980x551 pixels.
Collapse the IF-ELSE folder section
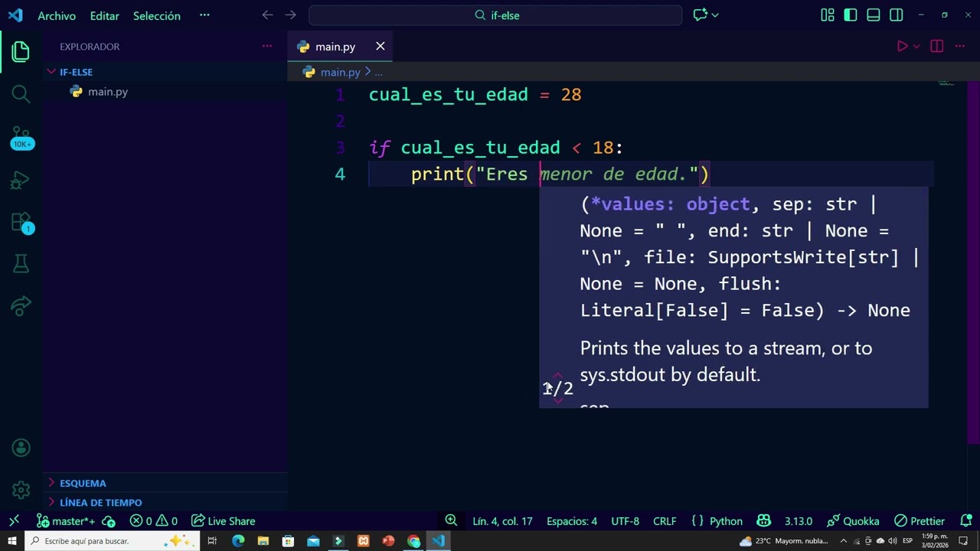point(165,72)
